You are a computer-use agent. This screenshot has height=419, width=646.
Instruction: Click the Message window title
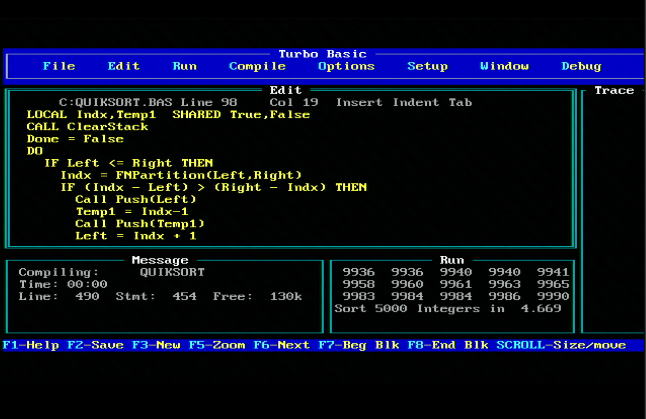160,260
